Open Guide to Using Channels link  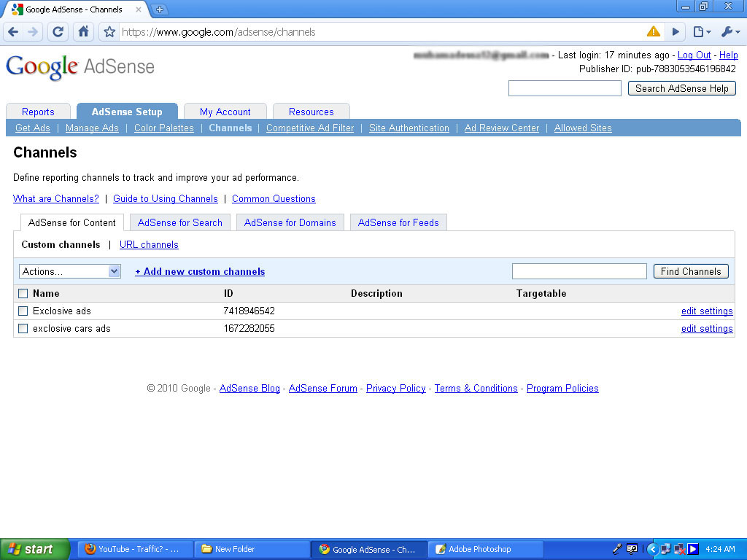pos(166,198)
